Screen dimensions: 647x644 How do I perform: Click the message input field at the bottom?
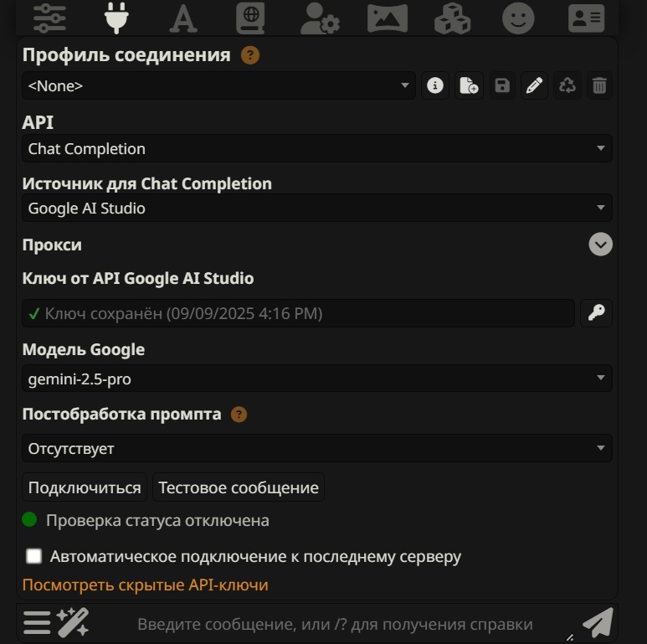coord(335,624)
